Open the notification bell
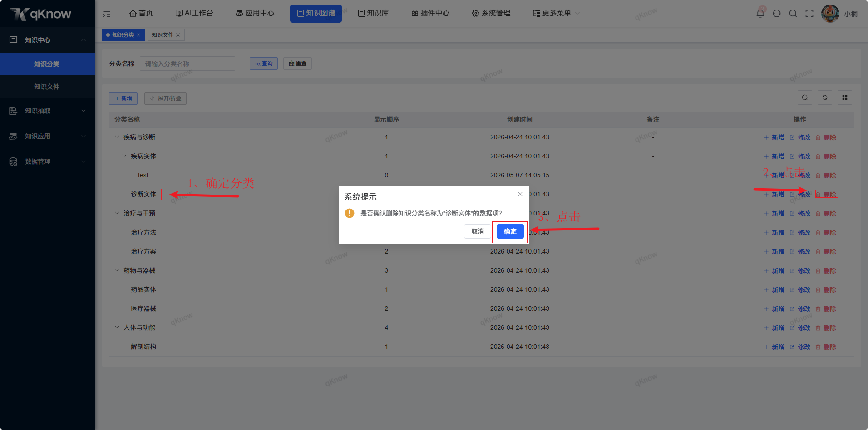 (x=760, y=14)
